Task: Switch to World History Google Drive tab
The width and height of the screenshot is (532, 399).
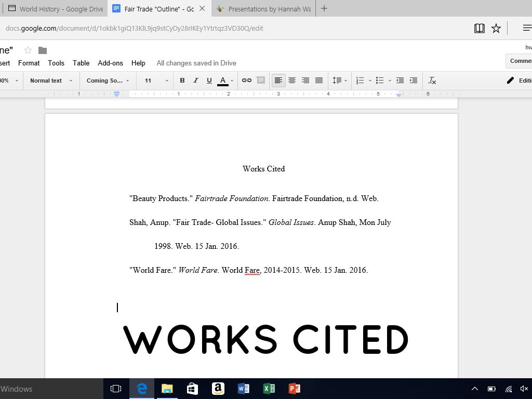Action: [x=55, y=9]
